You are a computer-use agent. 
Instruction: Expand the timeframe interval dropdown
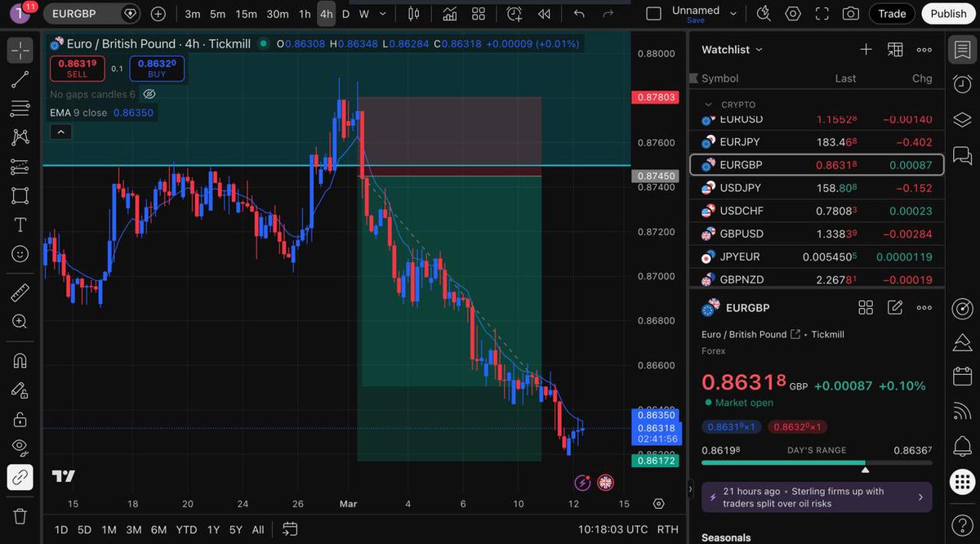point(383,14)
